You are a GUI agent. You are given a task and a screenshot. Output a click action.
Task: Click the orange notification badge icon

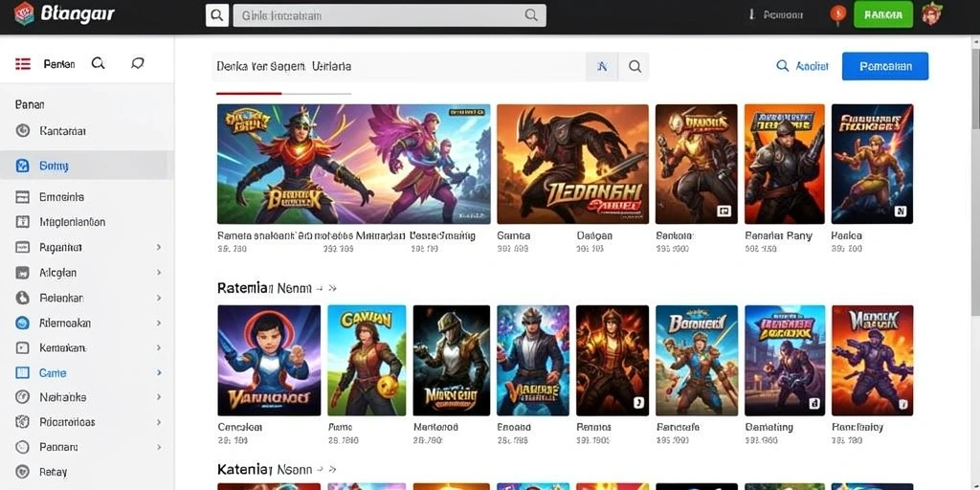[838, 13]
